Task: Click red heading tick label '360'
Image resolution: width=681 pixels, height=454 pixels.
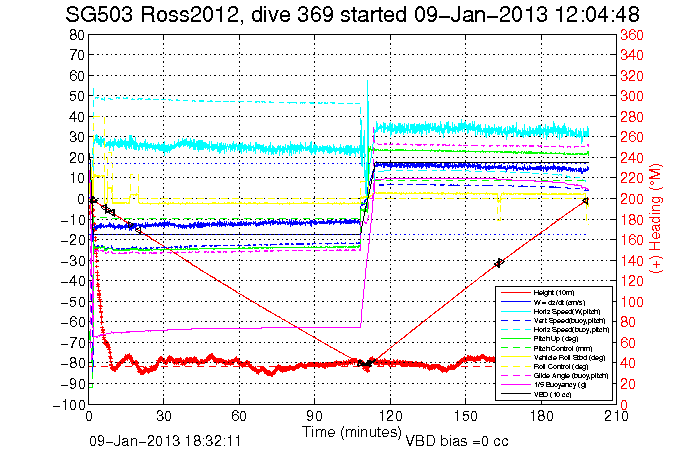Action: (631, 35)
